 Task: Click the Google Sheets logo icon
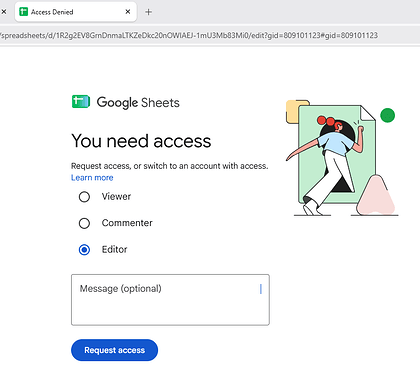click(x=81, y=102)
